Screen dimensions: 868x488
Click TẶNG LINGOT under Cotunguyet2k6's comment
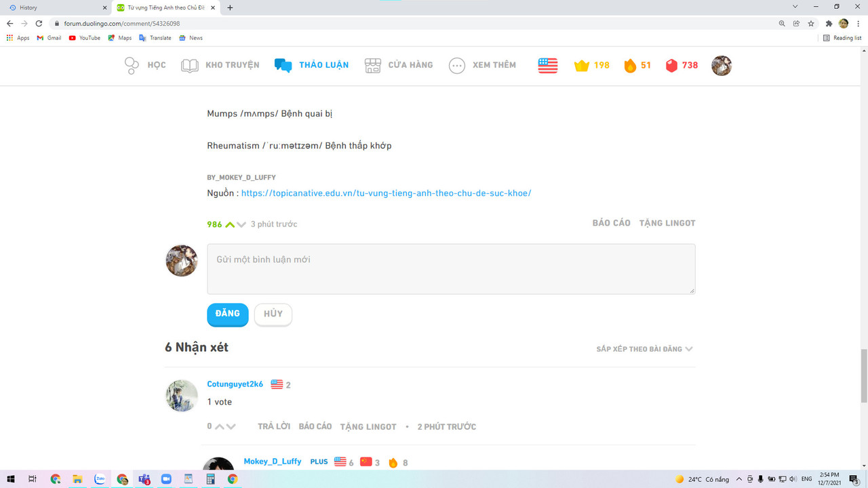coord(368,427)
